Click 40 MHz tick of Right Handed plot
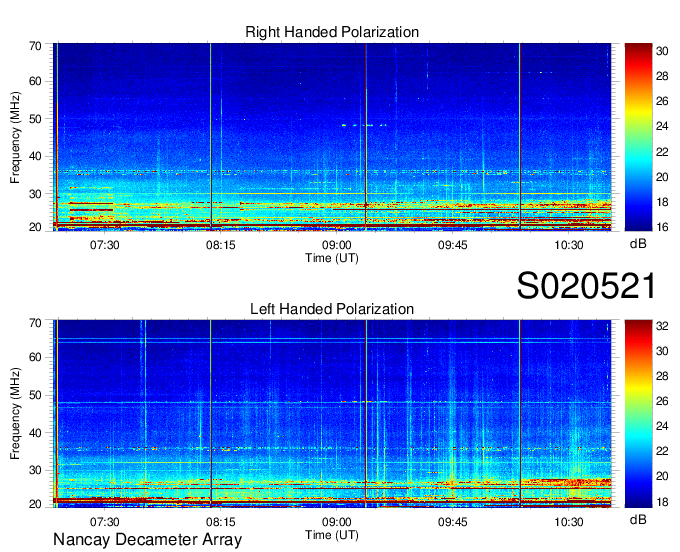Viewport: 680px width, 552px height. 35,156
